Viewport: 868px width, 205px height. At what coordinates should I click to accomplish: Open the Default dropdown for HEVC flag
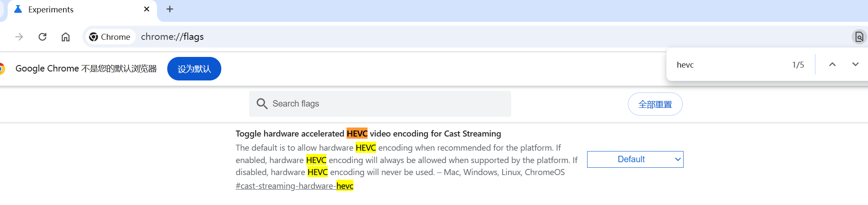635,159
